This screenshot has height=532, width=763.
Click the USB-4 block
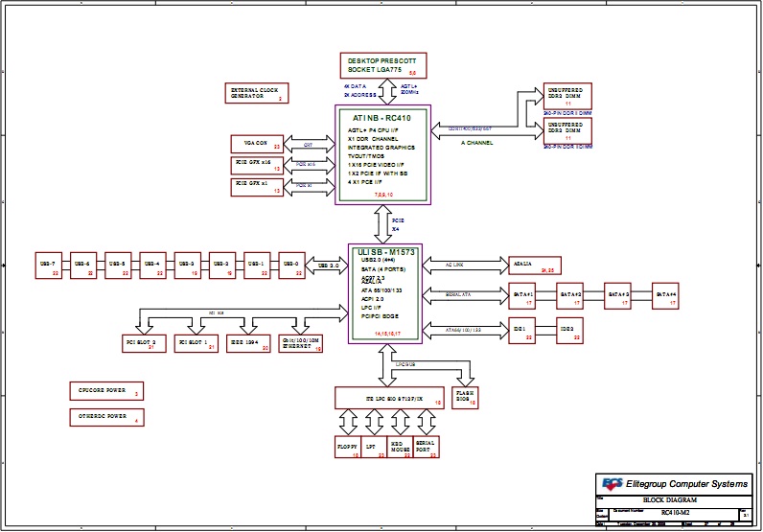pyautogui.click(x=152, y=266)
